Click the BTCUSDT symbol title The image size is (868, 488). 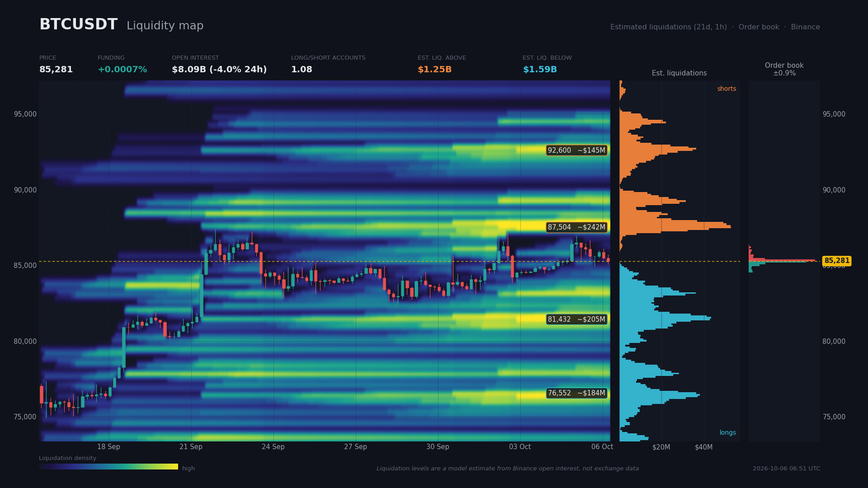(x=78, y=25)
